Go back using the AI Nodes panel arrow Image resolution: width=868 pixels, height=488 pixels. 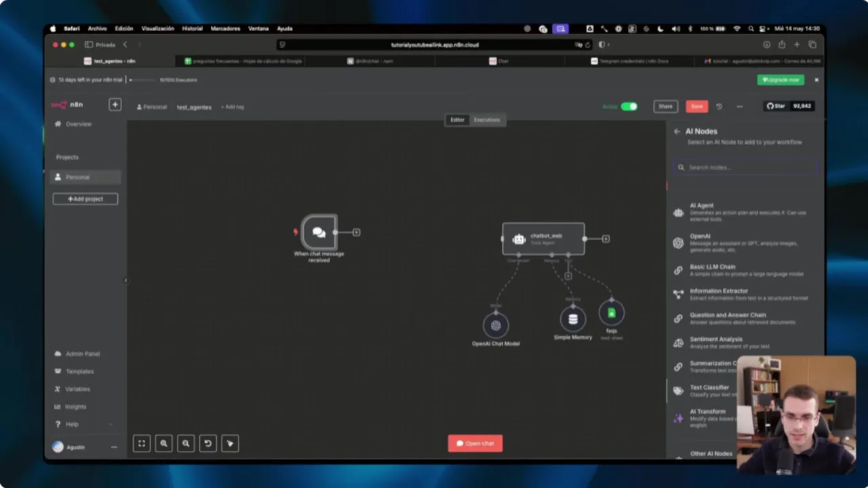677,131
